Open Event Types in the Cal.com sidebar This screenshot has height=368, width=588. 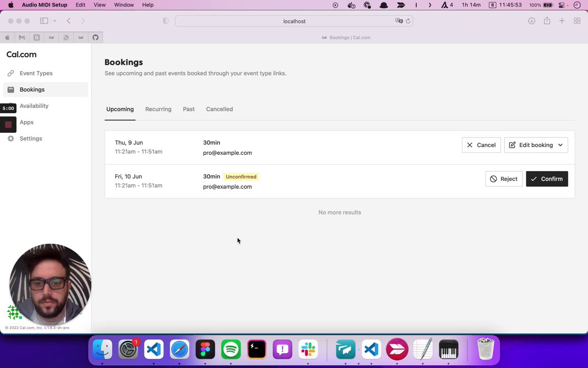click(x=36, y=73)
